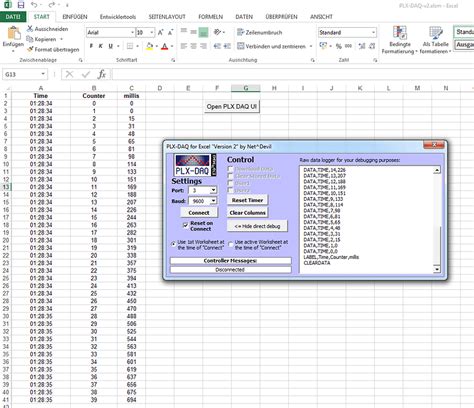Center text horizontally

(x=193, y=46)
